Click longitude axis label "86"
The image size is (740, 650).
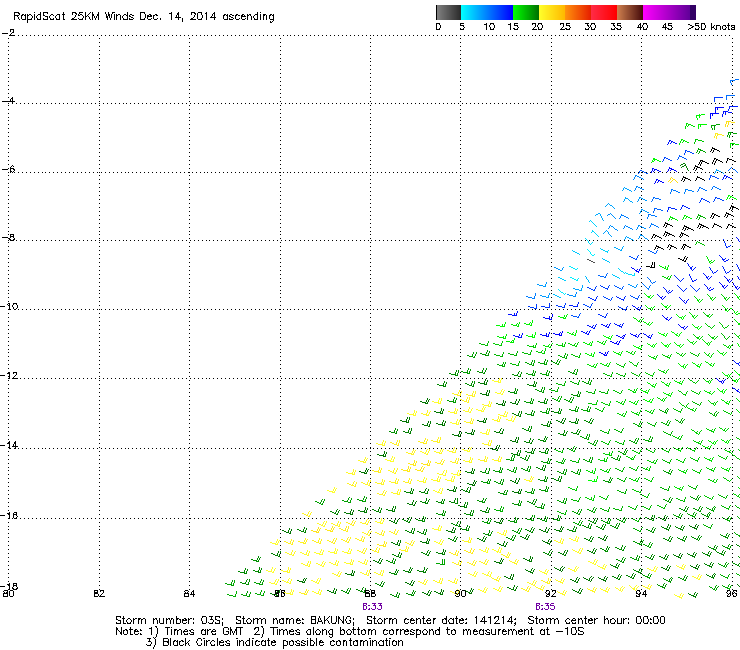[x=280, y=593]
